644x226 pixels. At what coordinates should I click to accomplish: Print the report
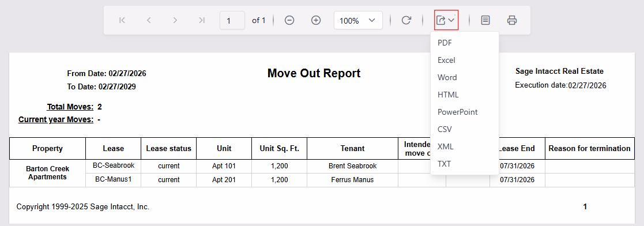(x=512, y=20)
